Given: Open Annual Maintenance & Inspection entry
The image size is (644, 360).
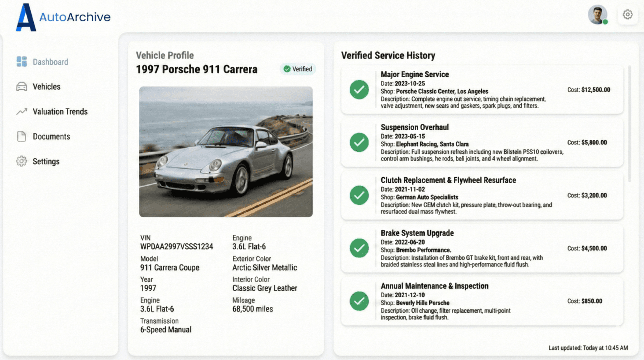Looking at the screenshot, I should pyautogui.click(x=434, y=286).
